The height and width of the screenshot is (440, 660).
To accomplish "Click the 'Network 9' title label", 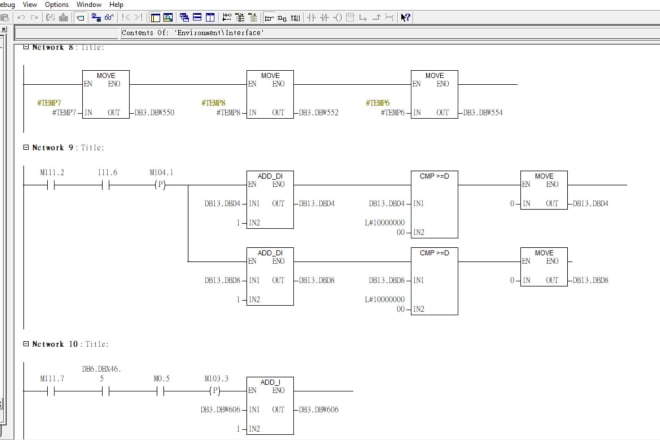I will [x=53, y=147].
